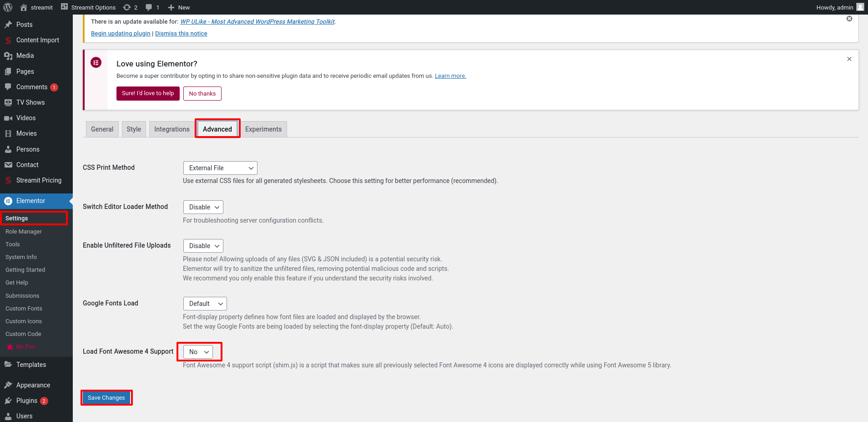This screenshot has height=422, width=868.
Task: Click the Elementor logo in notice
Action: [x=96, y=62]
